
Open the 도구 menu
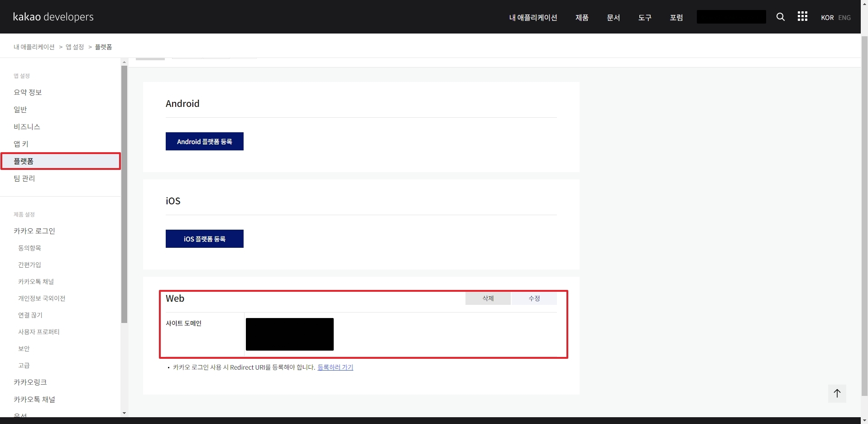(x=645, y=18)
